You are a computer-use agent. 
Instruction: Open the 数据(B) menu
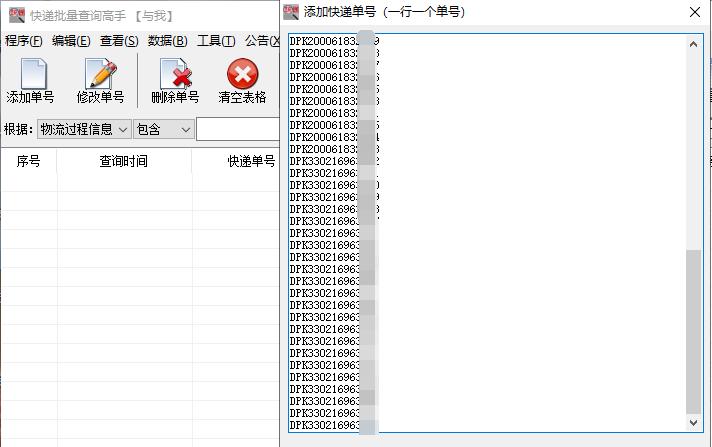click(167, 41)
